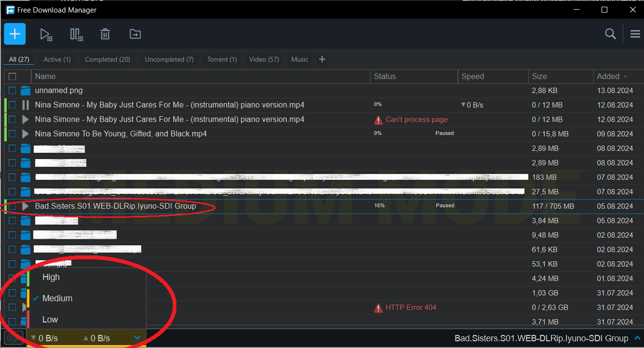Switch to the Video (57) tab
This screenshot has height=348, width=644.
click(264, 59)
